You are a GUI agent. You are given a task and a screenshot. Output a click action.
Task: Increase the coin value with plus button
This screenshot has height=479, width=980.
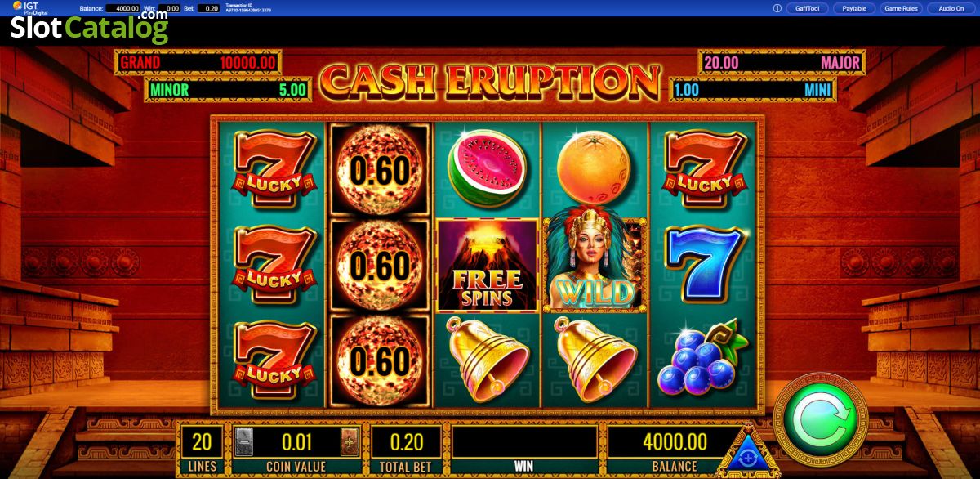350,441
